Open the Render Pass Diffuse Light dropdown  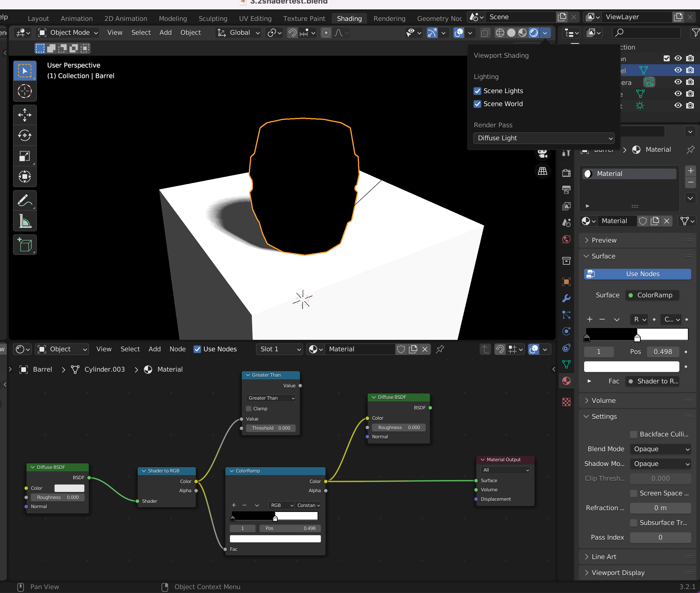click(x=544, y=138)
